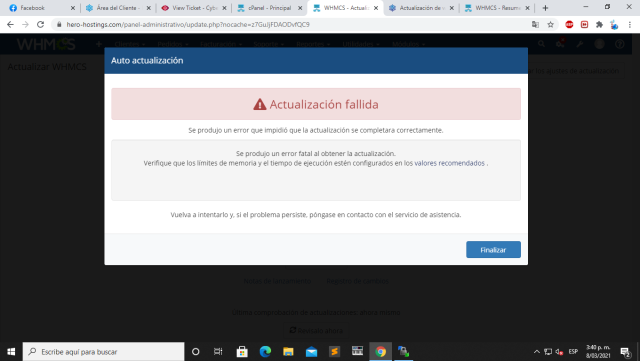Open Task View on taskbar
Viewport: 640px width, 361px height.
point(218,352)
